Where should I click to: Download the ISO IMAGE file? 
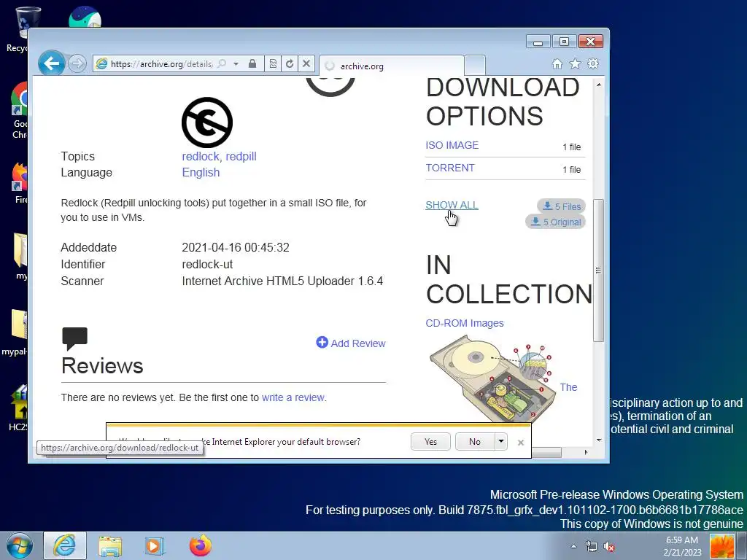click(452, 145)
